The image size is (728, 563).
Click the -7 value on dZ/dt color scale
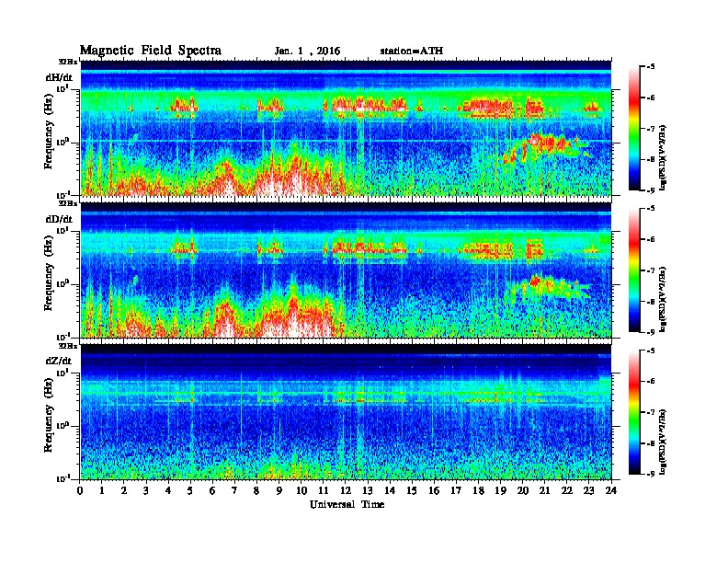652,412
